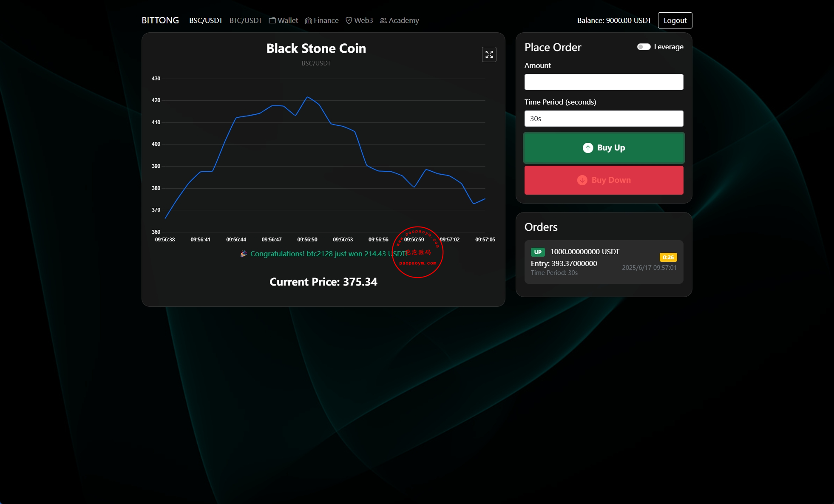Open the Academy page
The height and width of the screenshot is (504, 834).
[x=403, y=20]
